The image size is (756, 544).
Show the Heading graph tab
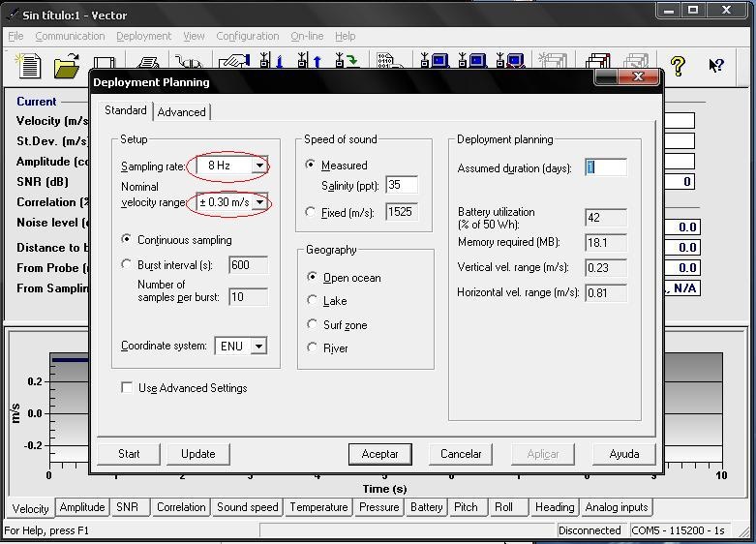pos(555,507)
